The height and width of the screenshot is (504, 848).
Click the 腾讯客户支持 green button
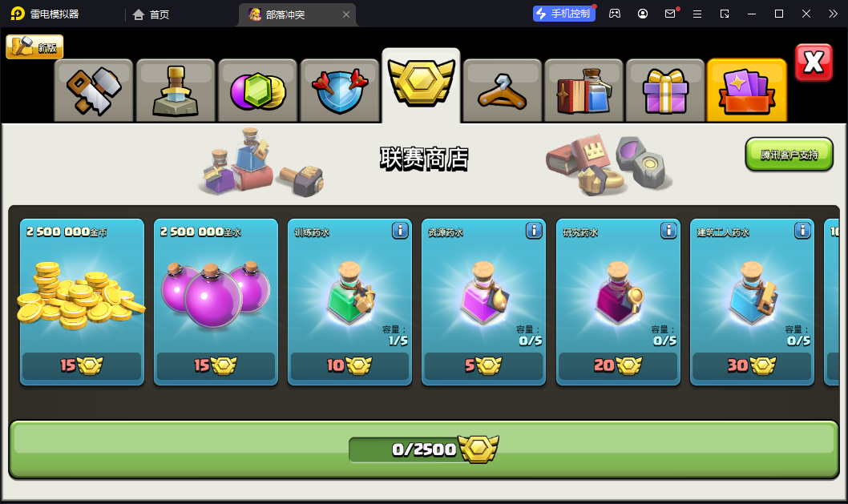point(789,155)
